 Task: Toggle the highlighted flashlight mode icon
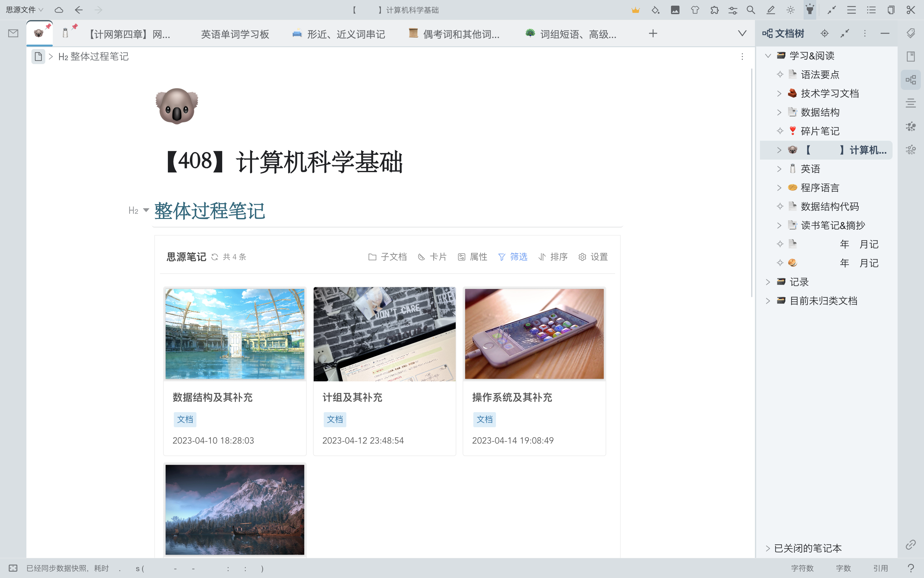[809, 10]
